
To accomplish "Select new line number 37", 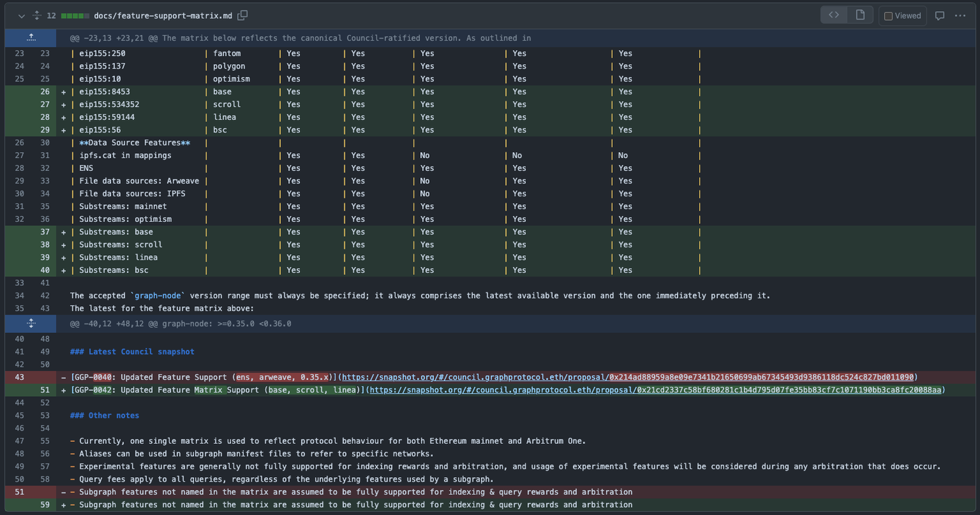I will [44, 232].
